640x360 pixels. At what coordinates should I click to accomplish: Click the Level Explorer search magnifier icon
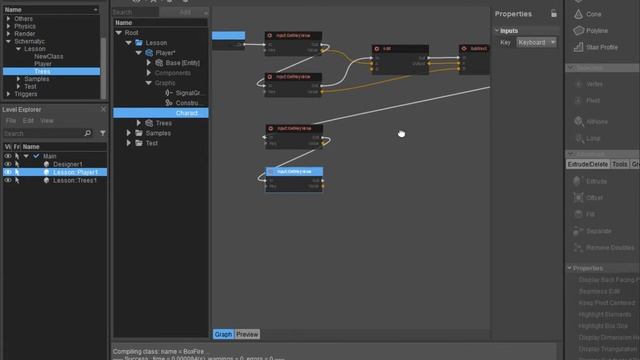88,133
